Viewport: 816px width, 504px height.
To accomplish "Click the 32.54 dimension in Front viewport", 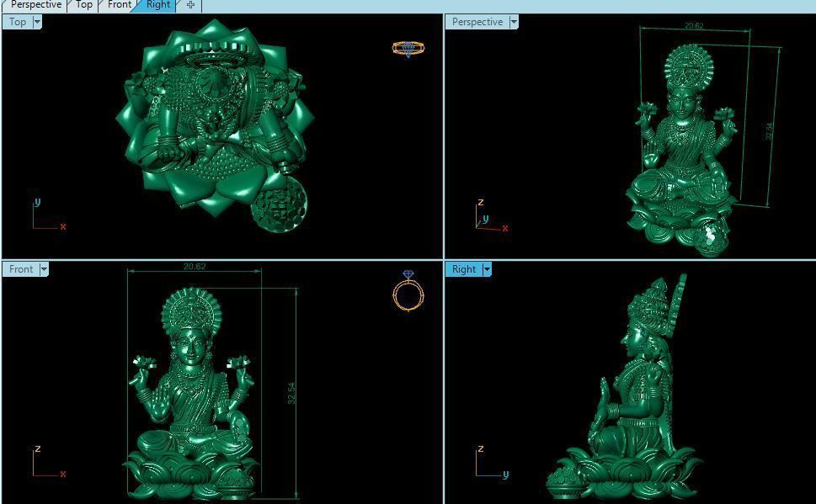I will click(x=291, y=393).
